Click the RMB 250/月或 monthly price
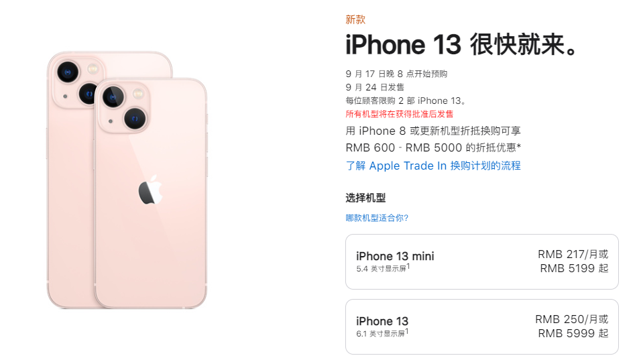This screenshot has height=364, width=639. (x=572, y=319)
